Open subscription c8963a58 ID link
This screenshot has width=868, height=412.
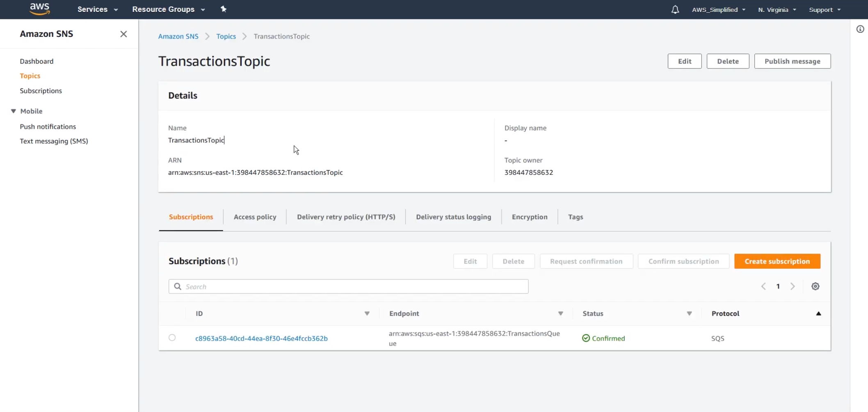pyautogui.click(x=261, y=339)
